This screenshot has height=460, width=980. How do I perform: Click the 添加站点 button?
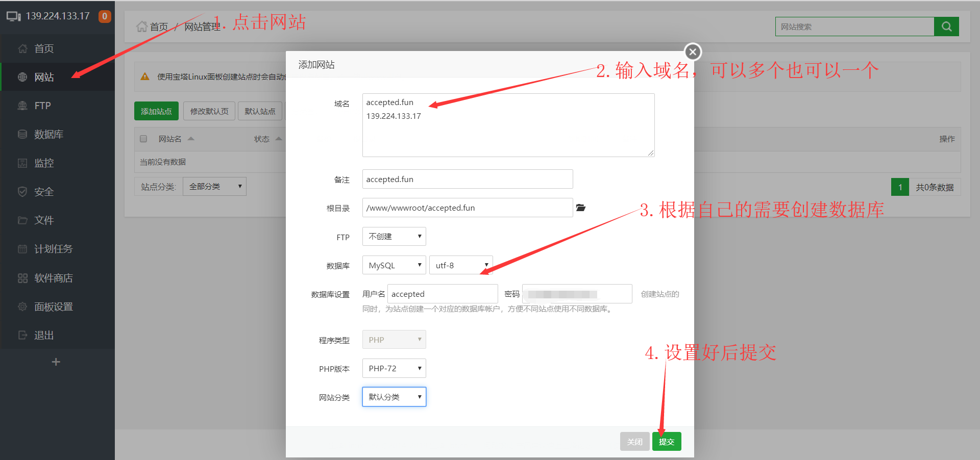(156, 111)
